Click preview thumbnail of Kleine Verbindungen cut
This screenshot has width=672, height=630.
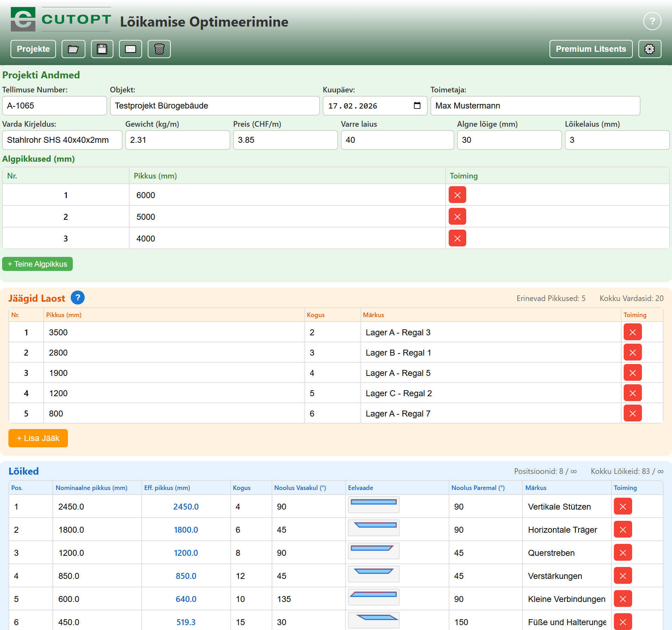point(374,597)
